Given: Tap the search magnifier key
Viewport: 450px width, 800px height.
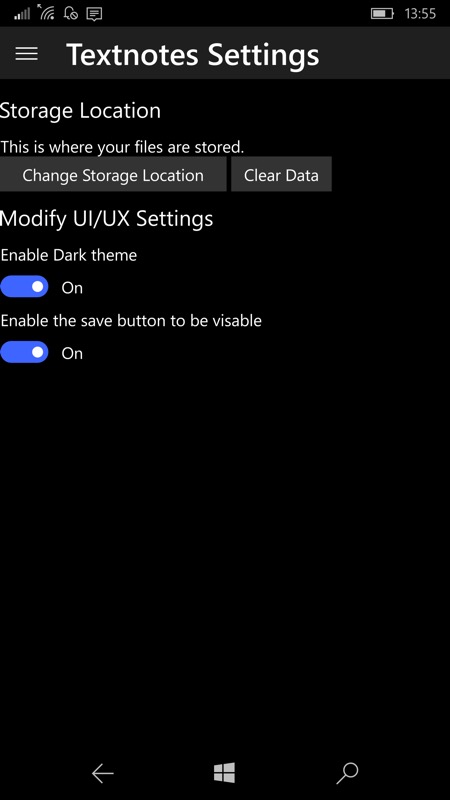Looking at the screenshot, I should [x=347, y=773].
